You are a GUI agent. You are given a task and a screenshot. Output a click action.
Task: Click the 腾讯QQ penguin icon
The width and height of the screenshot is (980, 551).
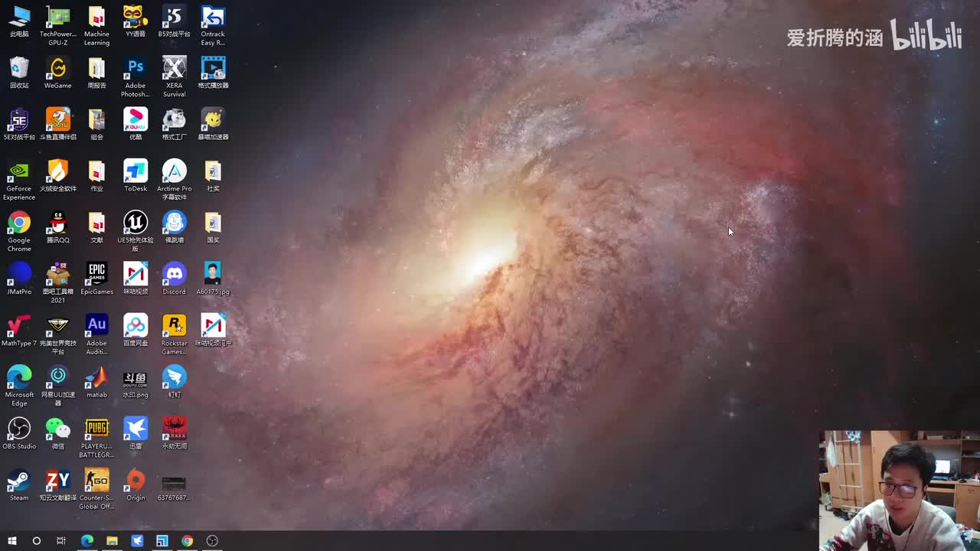58,227
